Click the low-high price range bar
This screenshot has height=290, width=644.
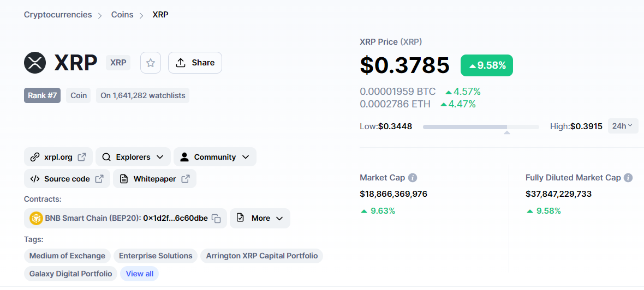[481, 127]
